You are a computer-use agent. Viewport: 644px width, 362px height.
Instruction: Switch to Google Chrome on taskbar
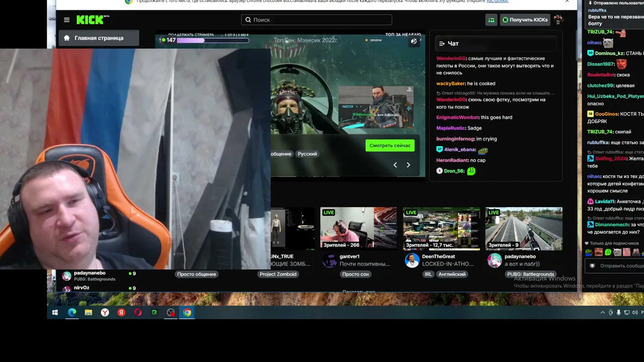(x=187, y=312)
